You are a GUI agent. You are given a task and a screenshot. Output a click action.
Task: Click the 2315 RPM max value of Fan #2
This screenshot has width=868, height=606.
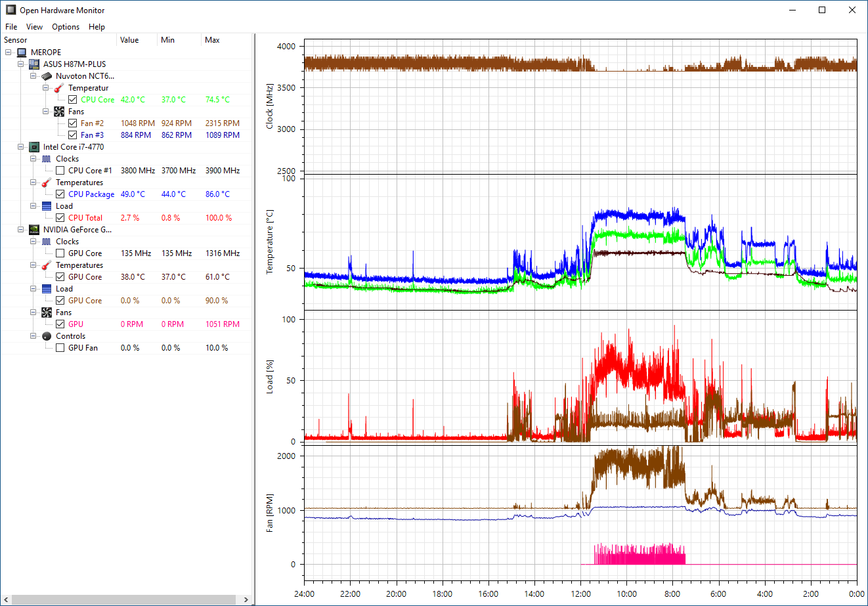[x=222, y=123]
